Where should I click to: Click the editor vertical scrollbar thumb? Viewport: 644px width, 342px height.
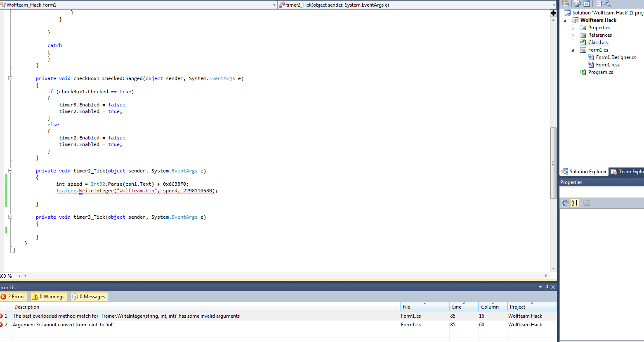click(x=553, y=163)
